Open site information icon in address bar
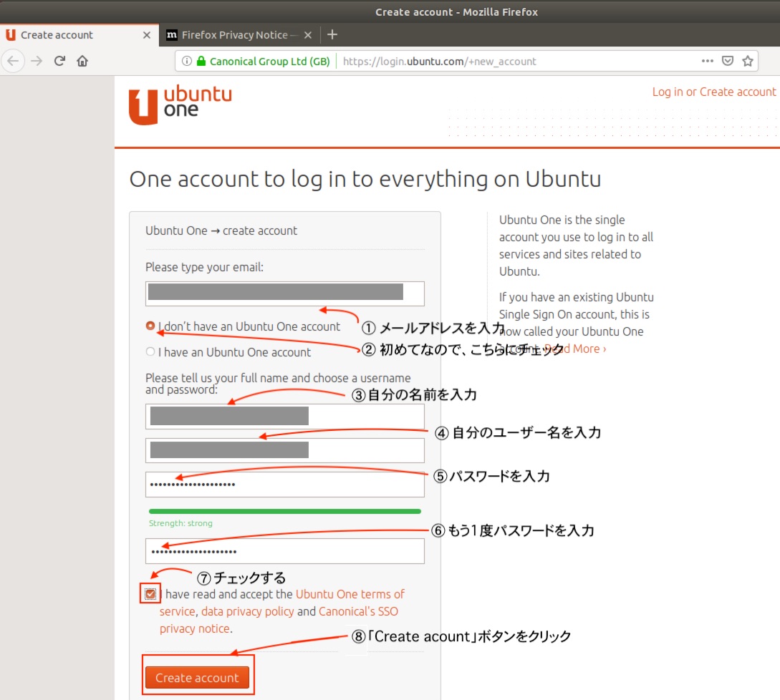 tap(186, 61)
